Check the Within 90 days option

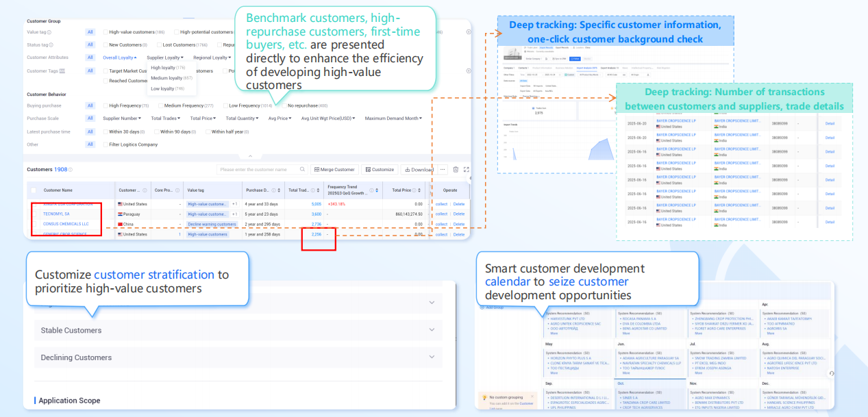(x=157, y=131)
